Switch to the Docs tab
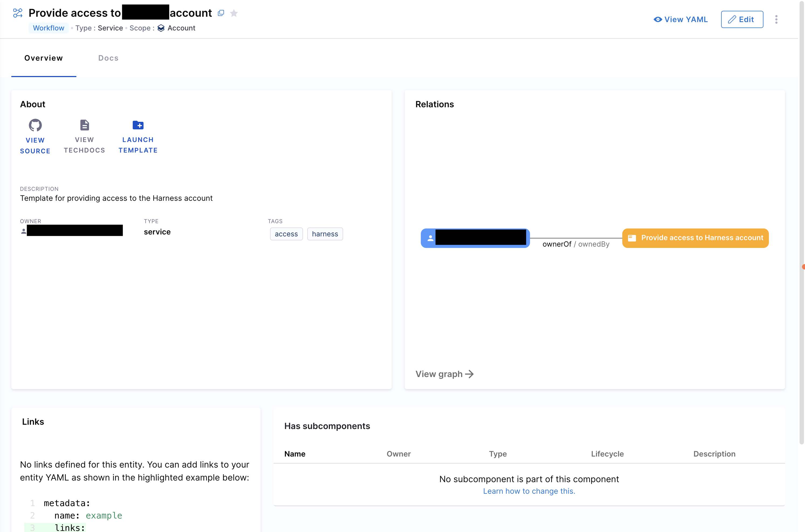Viewport: 805px width, 532px height. [108, 58]
